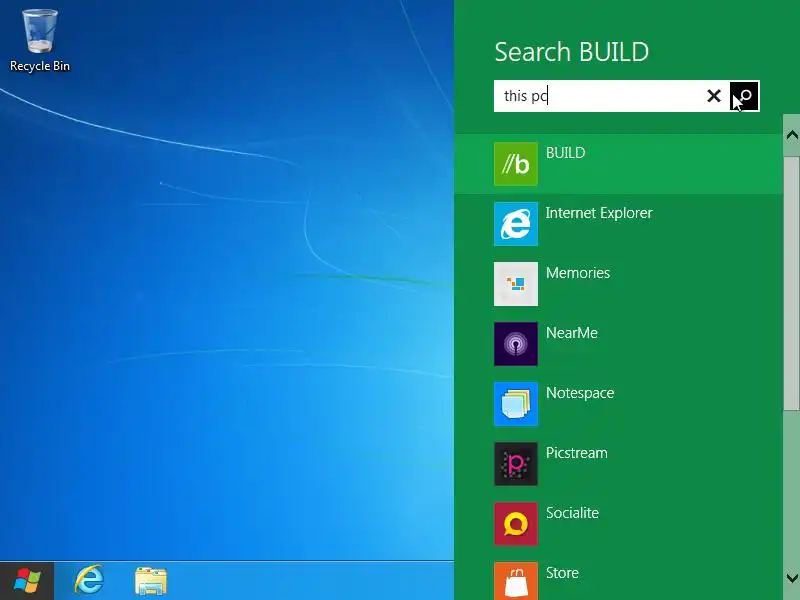The image size is (800, 600).
Task: Click the Store label in the list
Action: pyautogui.click(x=562, y=573)
